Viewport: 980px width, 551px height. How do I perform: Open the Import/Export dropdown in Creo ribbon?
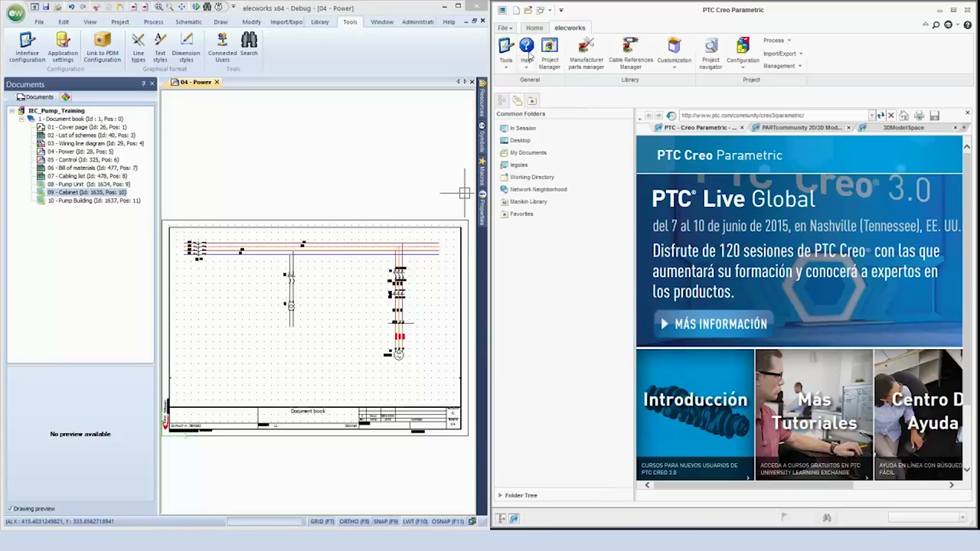pyautogui.click(x=782, y=54)
